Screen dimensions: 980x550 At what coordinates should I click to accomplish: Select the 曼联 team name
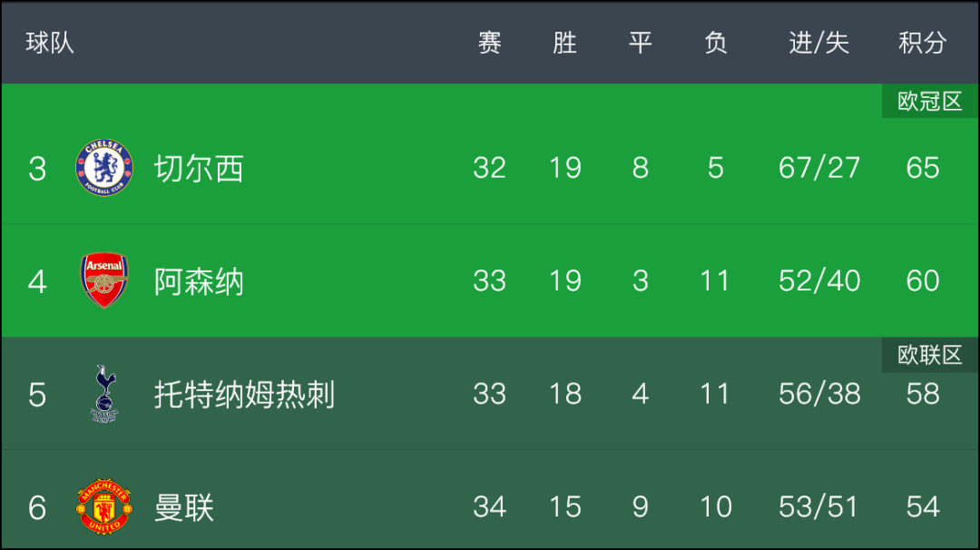tap(183, 508)
